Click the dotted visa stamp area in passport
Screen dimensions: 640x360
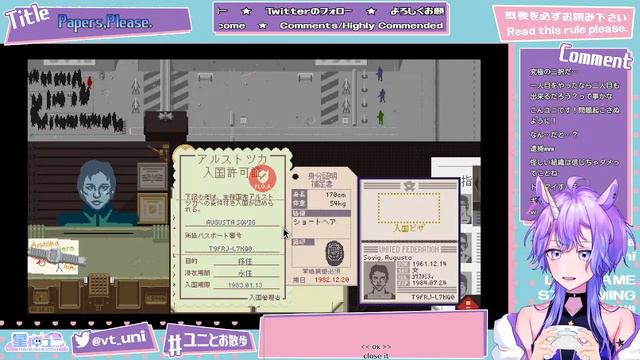(409, 208)
